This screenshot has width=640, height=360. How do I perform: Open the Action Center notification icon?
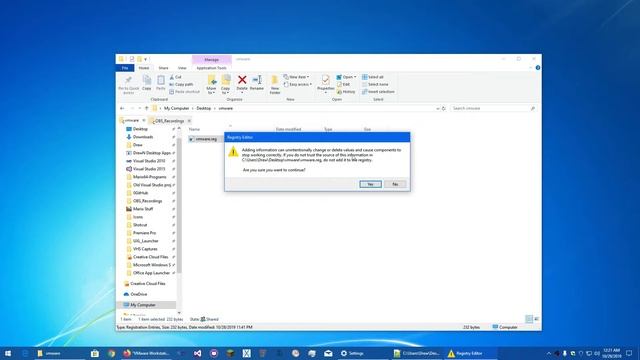629,353
